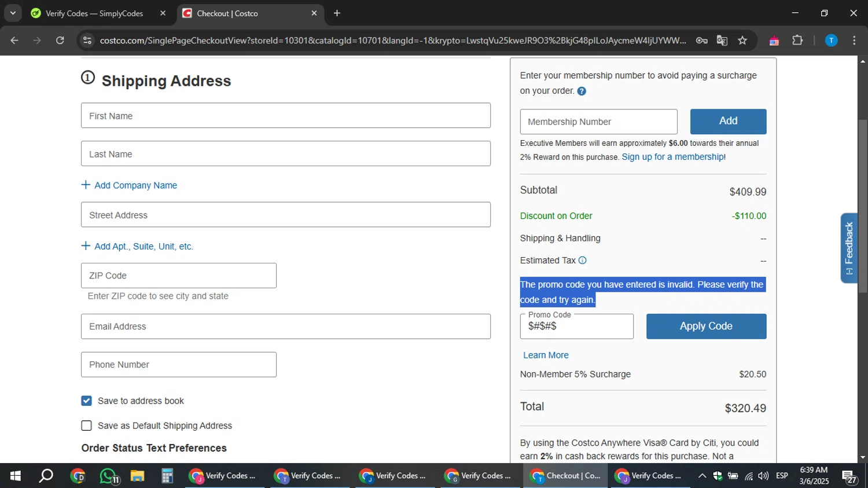Open the WhatsApp taskbar icon
Viewport: 868px width, 488px height.
click(x=108, y=476)
